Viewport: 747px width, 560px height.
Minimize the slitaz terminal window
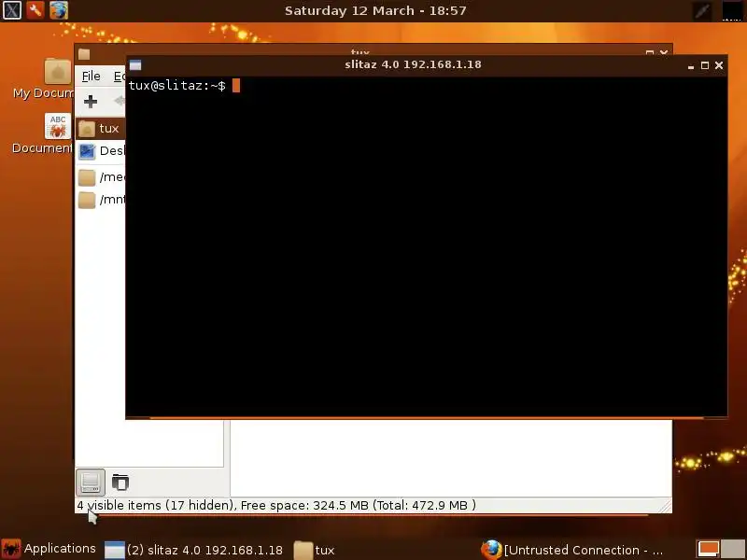(x=691, y=65)
